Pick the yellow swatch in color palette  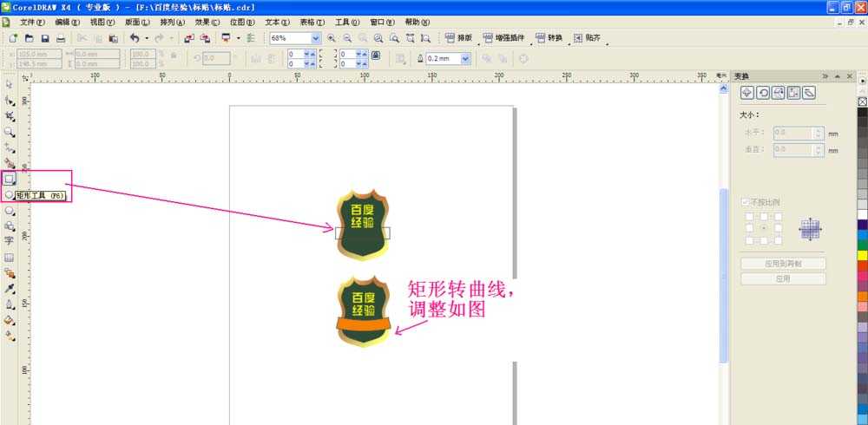tap(862, 256)
